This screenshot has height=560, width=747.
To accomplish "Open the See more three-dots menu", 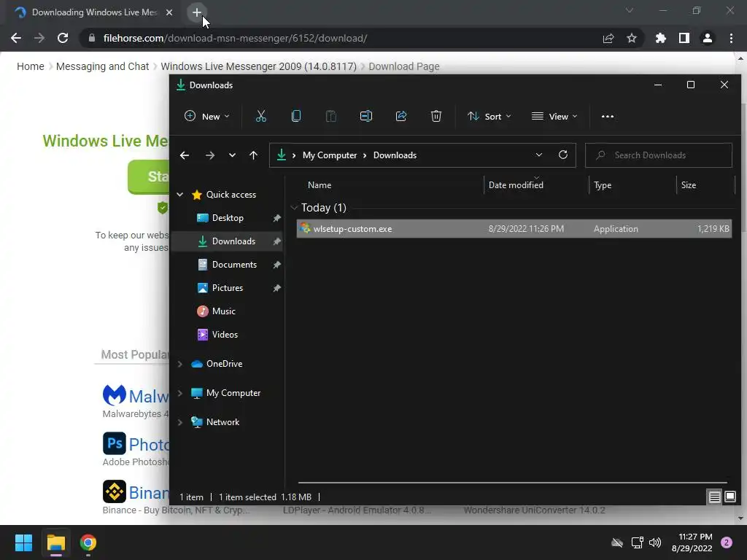I will tap(608, 117).
